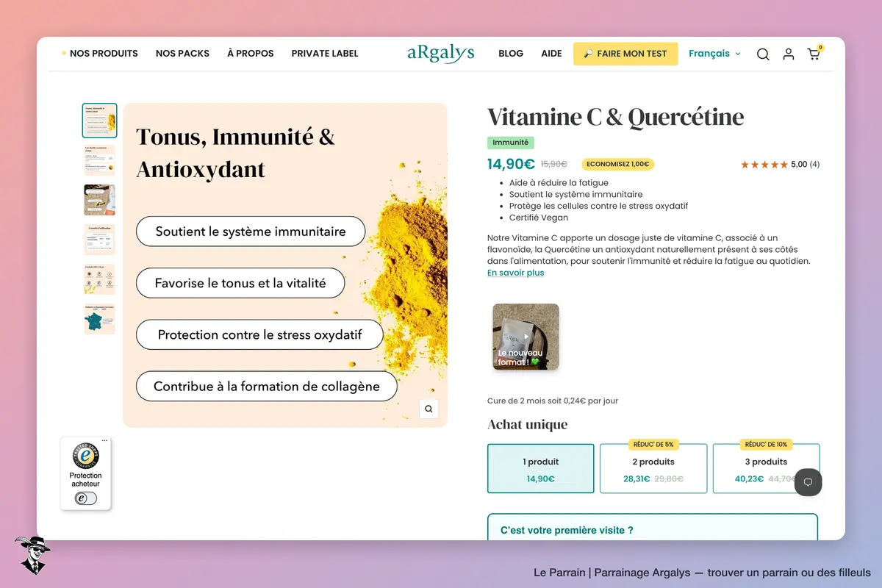Open the chat bubble widget

point(808,482)
